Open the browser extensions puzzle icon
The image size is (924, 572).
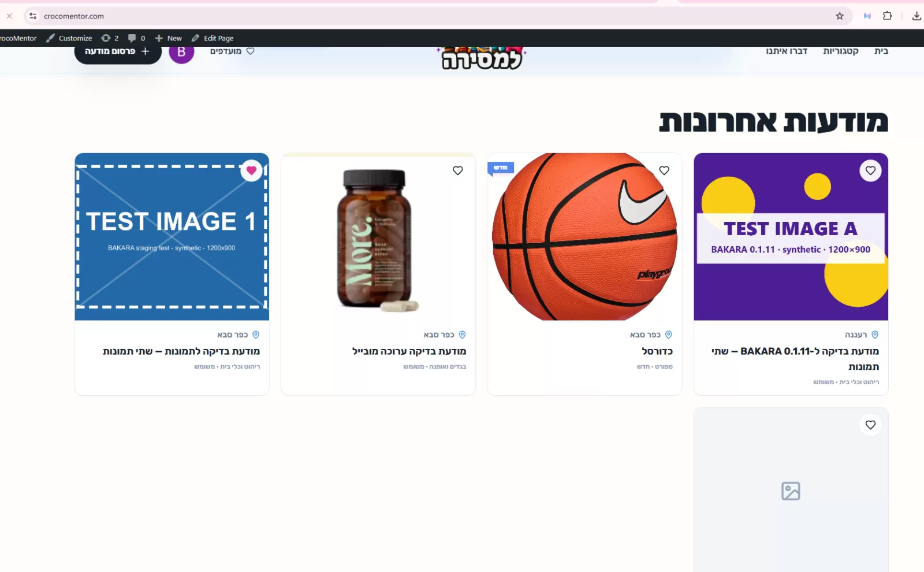888,16
